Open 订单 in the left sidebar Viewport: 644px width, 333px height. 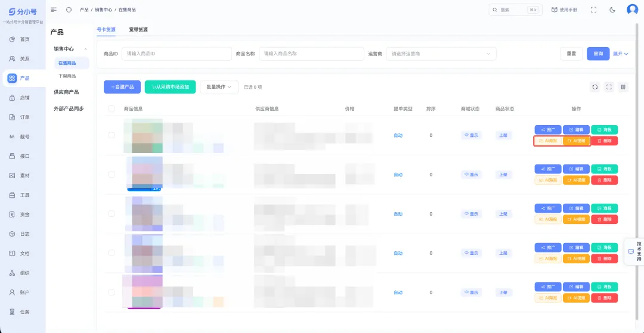(x=23, y=117)
